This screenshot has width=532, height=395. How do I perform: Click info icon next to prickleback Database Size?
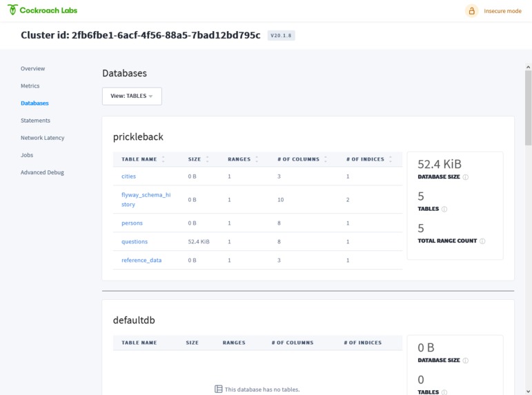[x=466, y=177]
